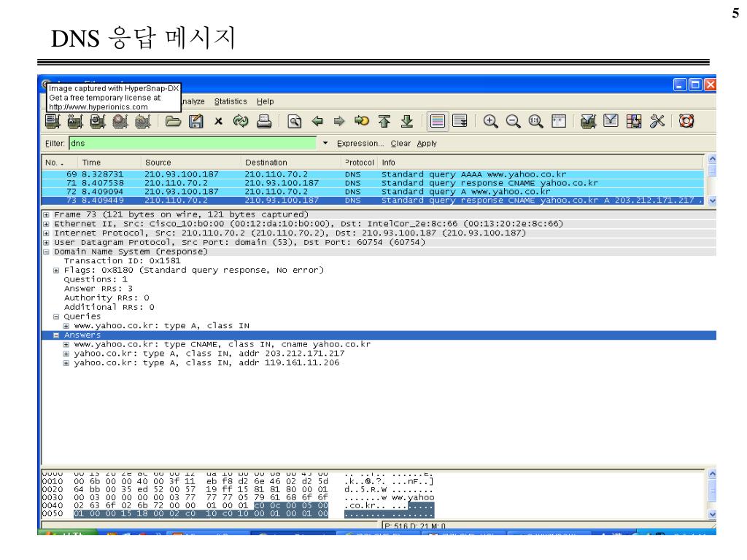This screenshot has height=560, width=747.
Task: Expand the Flags: 0x8180 node
Action: pyautogui.click(x=56, y=271)
